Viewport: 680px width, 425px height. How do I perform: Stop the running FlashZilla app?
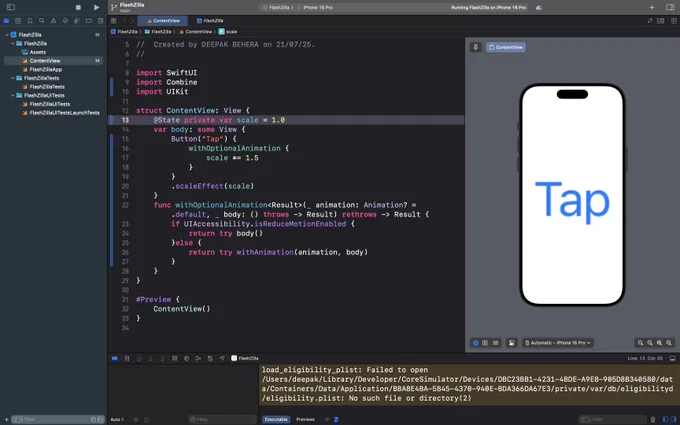point(78,7)
